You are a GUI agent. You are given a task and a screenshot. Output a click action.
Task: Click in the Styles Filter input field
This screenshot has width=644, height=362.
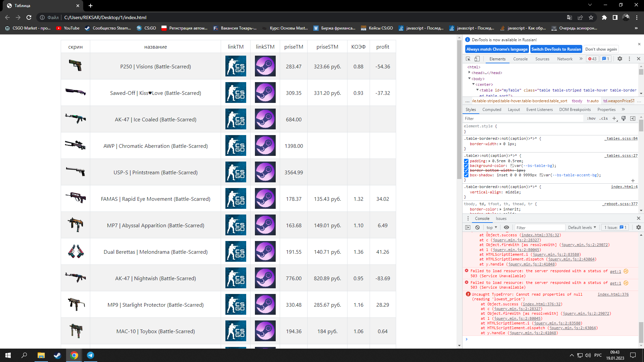523,118
